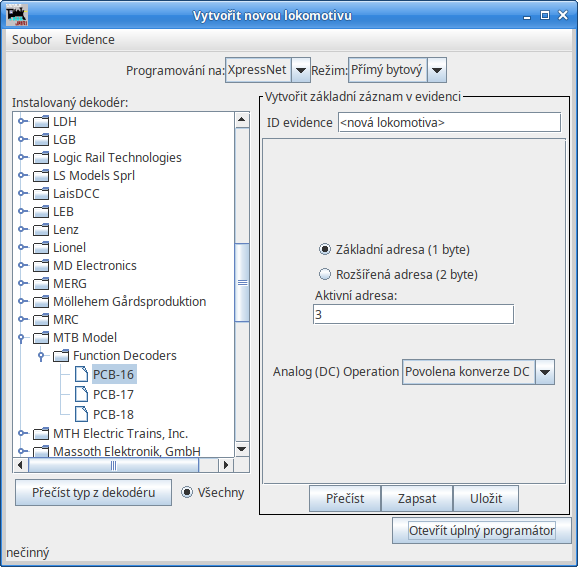The width and height of the screenshot is (578, 567).
Task: Collapse the MTB Model tree node
Action: click(x=21, y=338)
